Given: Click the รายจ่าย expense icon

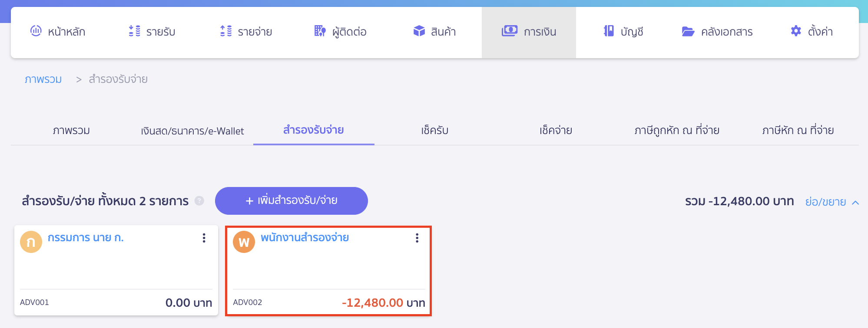Looking at the screenshot, I should (x=226, y=31).
